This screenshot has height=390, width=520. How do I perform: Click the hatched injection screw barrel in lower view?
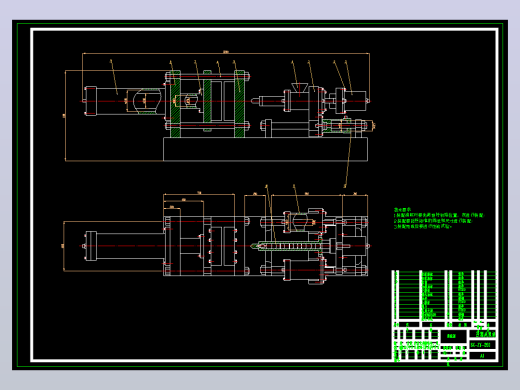click(x=287, y=246)
